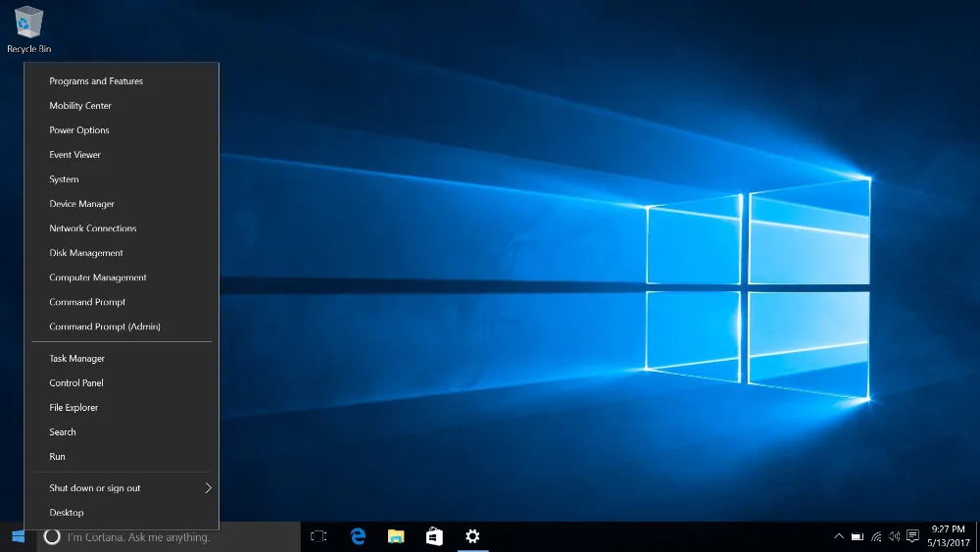Click the Windows Start button
The width and height of the screenshot is (980, 552).
tap(18, 537)
